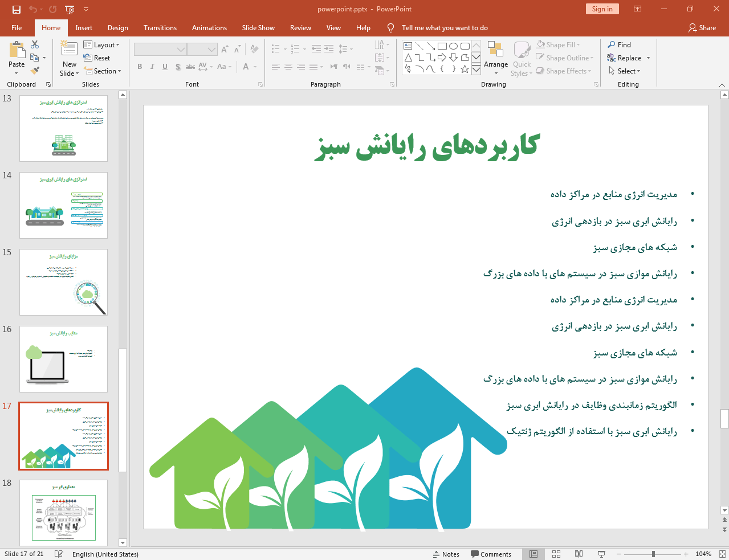Center-align the paragraph text

(288, 67)
